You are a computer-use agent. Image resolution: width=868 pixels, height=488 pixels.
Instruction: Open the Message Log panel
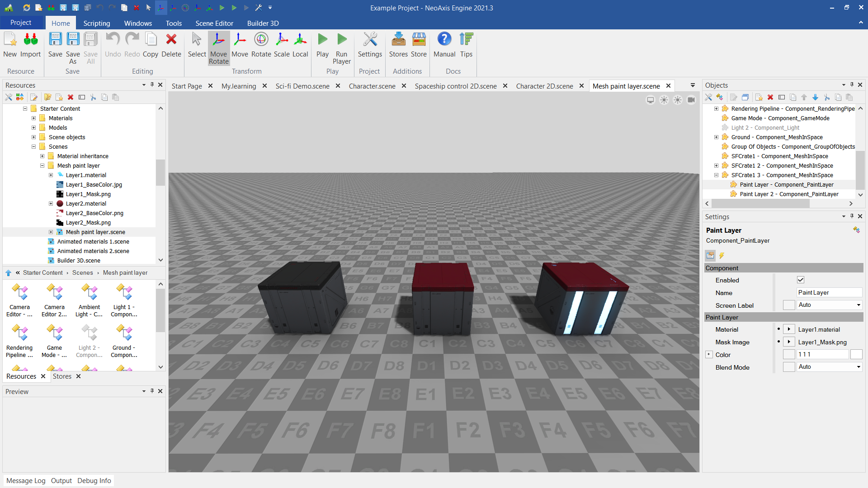point(26,480)
